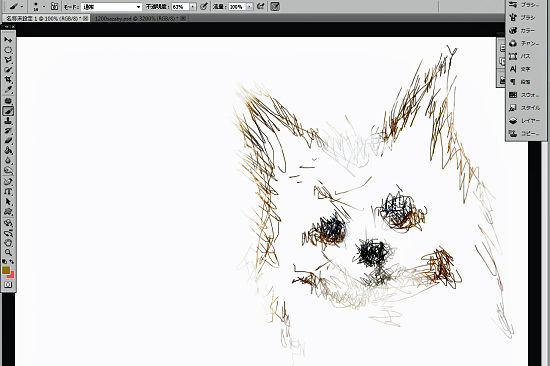550x366 pixels.
Task: Select the History Brush tool
Action: pyautogui.click(x=8, y=131)
